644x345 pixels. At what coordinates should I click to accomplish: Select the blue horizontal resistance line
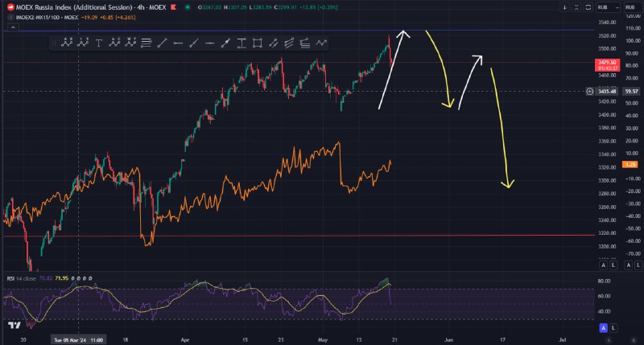298,30
